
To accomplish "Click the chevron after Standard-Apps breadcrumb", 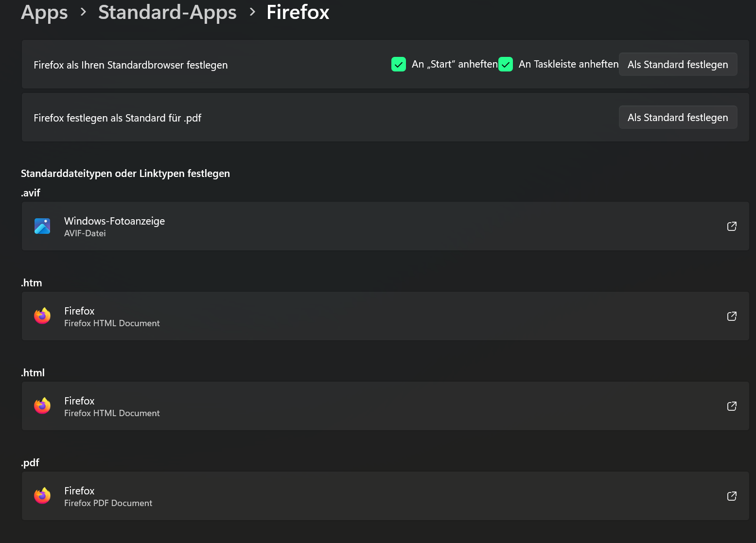I will pyautogui.click(x=252, y=12).
